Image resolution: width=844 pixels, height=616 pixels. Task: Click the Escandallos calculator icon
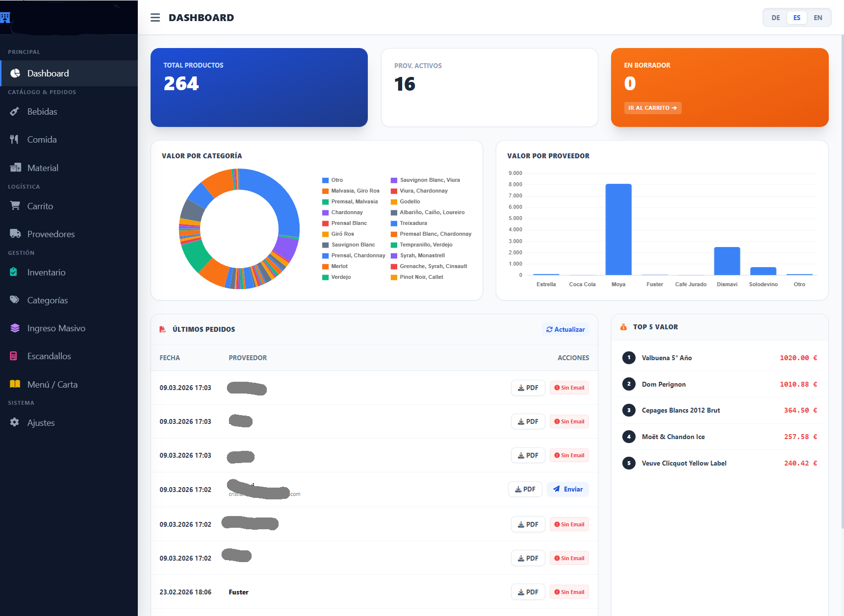[14, 356]
